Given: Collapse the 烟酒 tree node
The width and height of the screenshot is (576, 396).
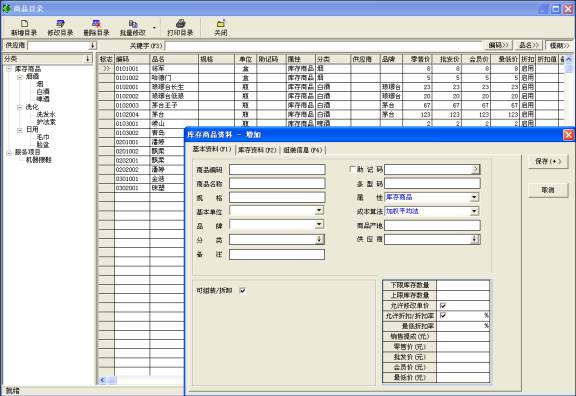Looking at the screenshot, I should coord(20,76).
